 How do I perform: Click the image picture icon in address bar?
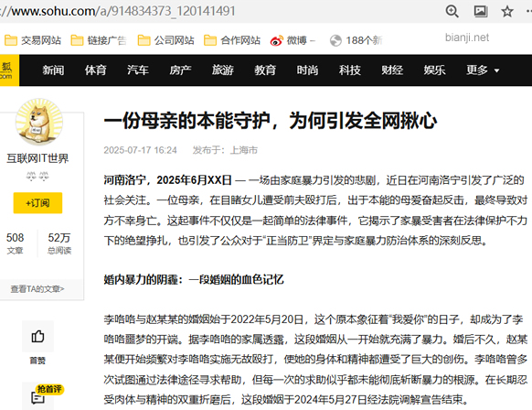point(481,11)
